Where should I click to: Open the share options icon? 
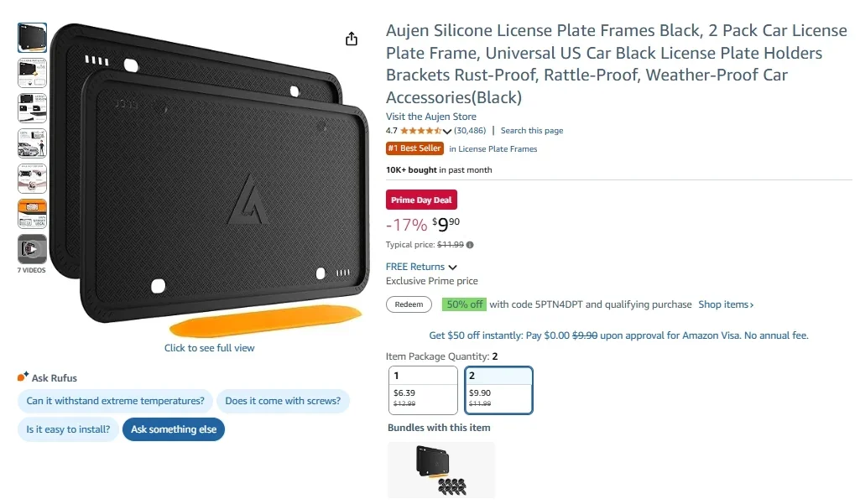351,39
